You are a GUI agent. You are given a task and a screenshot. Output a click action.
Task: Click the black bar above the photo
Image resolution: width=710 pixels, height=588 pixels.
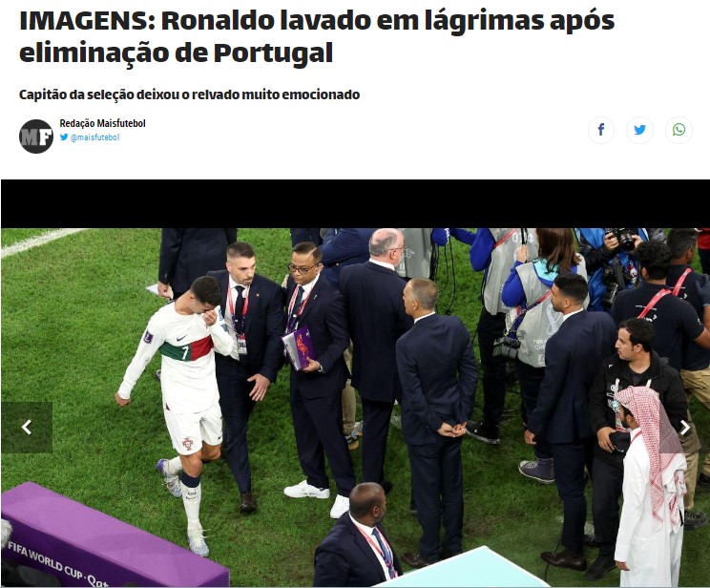tap(355, 204)
